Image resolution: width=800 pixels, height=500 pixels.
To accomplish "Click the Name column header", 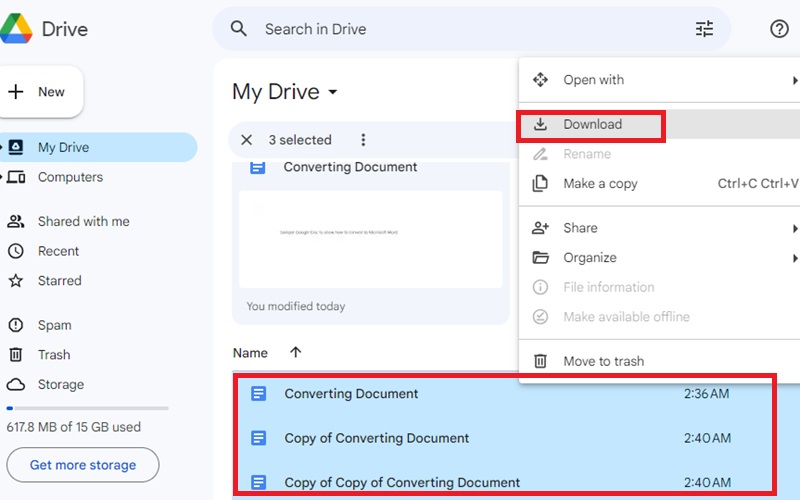I will (x=250, y=353).
